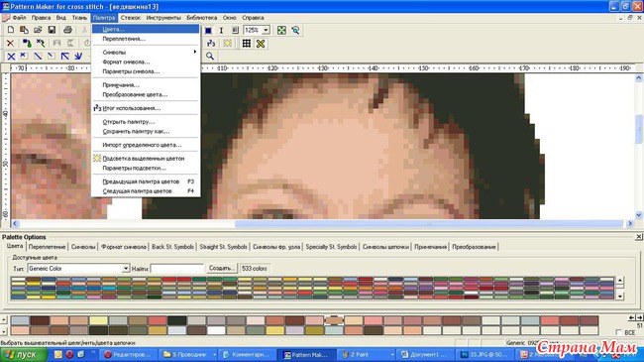Pick the dark brown swatch in pattern palette
This screenshot has width=644, height=362.
pos(40,320)
